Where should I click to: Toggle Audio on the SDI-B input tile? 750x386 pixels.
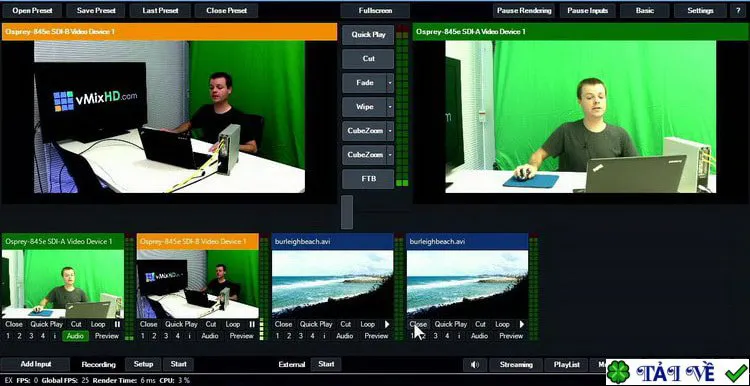210,336
